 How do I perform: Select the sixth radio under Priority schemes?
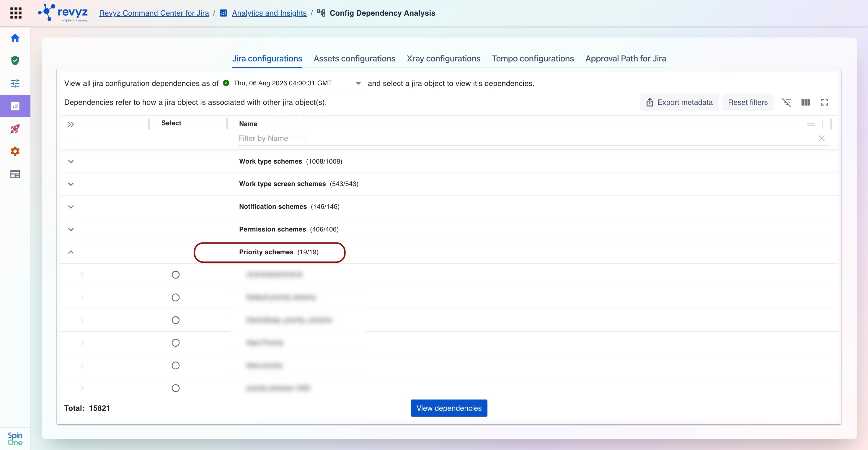176,388
